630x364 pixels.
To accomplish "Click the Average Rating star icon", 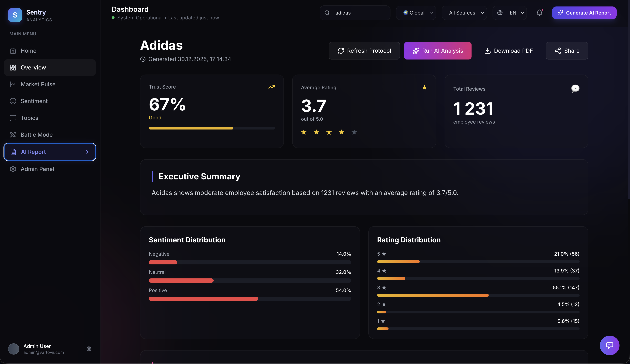I will [x=424, y=87].
